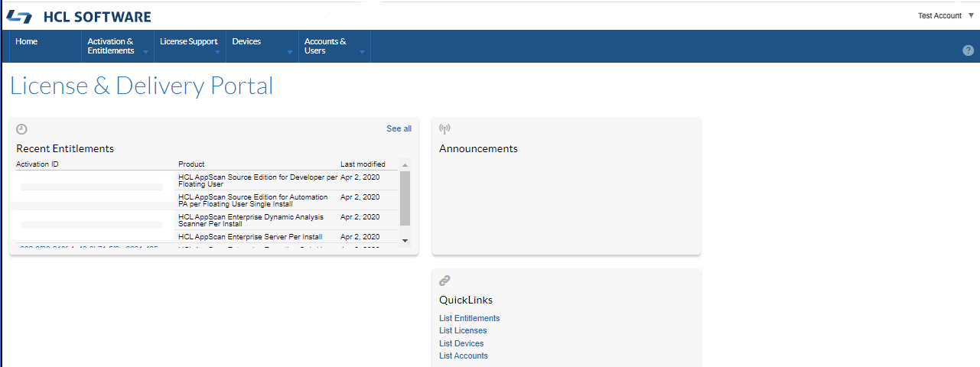The image size is (980, 367).
Task: Click the Recent Entitlements scrollbar thumb
Action: (405, 198)
